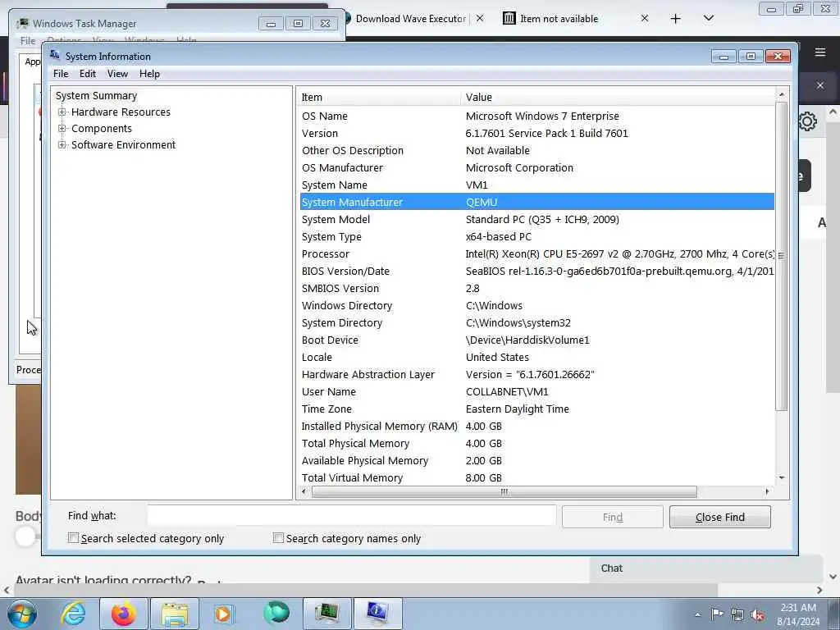Expand the Software Environment node

[62, 144]
